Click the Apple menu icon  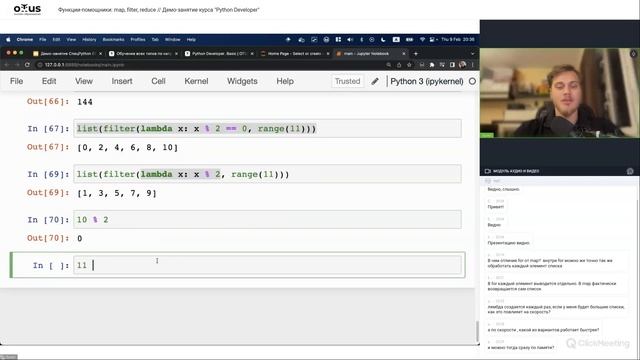click(8, 40)
